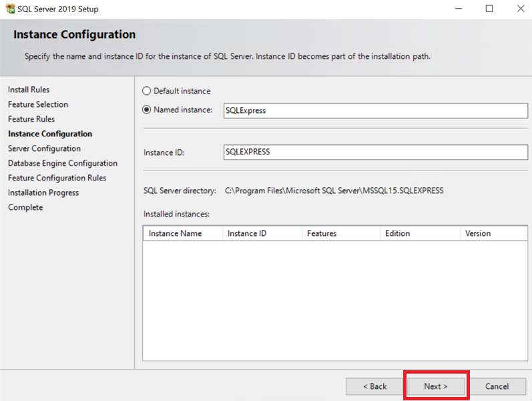532x401 pixels.
Task: Click the SQL Server Setup title bar icon
Action: click(x=9, y=9)
